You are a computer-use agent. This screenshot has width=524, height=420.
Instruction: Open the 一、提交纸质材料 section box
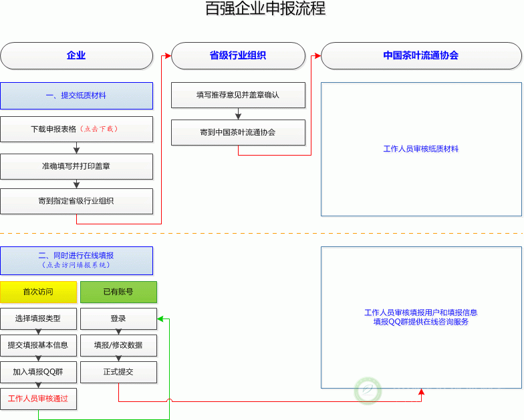[x=76, y=95]
